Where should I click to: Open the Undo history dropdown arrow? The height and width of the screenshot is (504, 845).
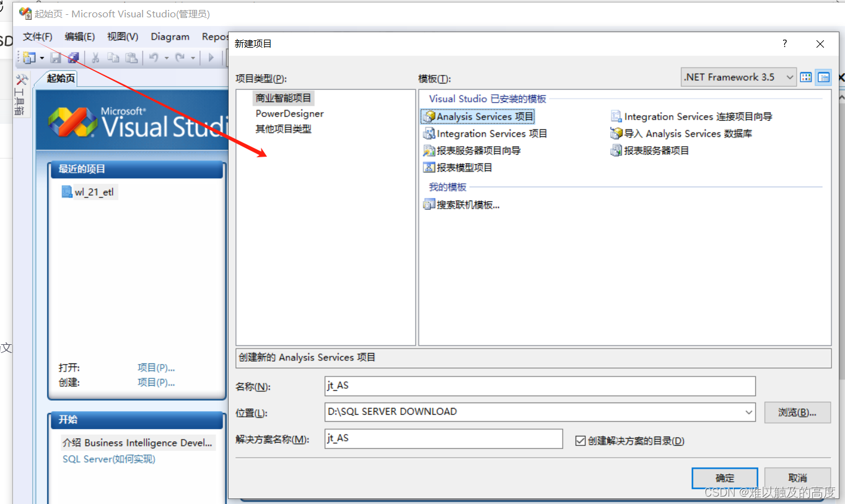pos(167,58)
